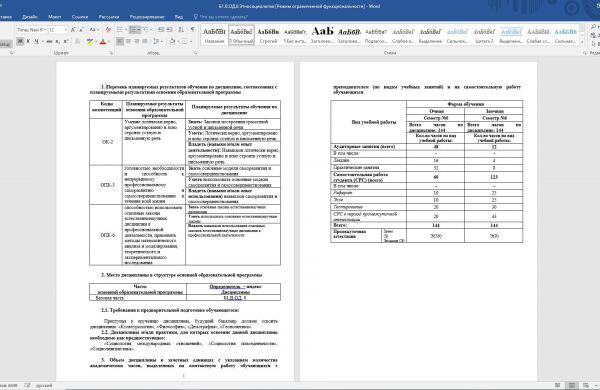Open the Change Case (Aa) menu
Screen dimensions: 600x390
point(94,29)
